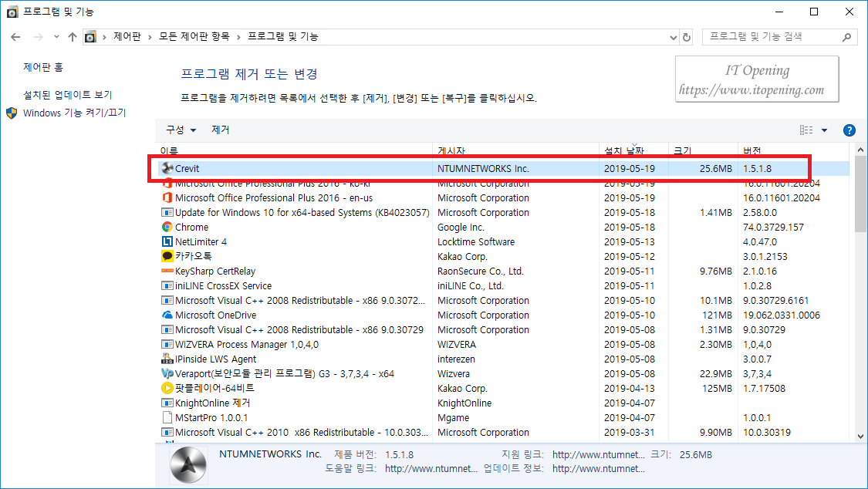Image resolution: width=868 pixels, height=489 pixels.
Task: Expand the view options dropdown arrow
Action: (x=824, y=130)
